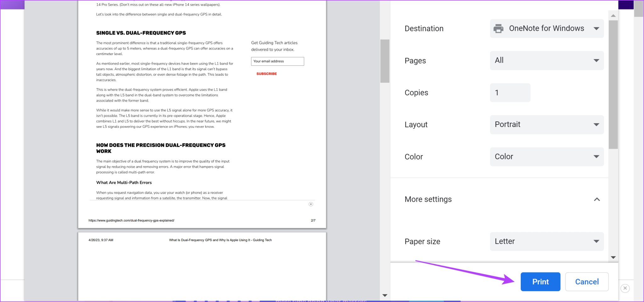
Task: Click the down arrow below the preview scrollbar
Action: pyautogui.click(x=385, y=295)
